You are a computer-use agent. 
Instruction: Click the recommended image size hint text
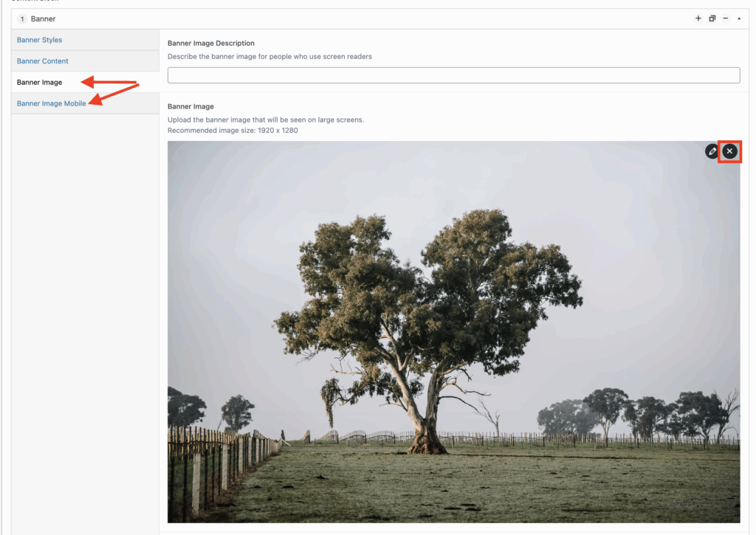click(x=233, y=131)
